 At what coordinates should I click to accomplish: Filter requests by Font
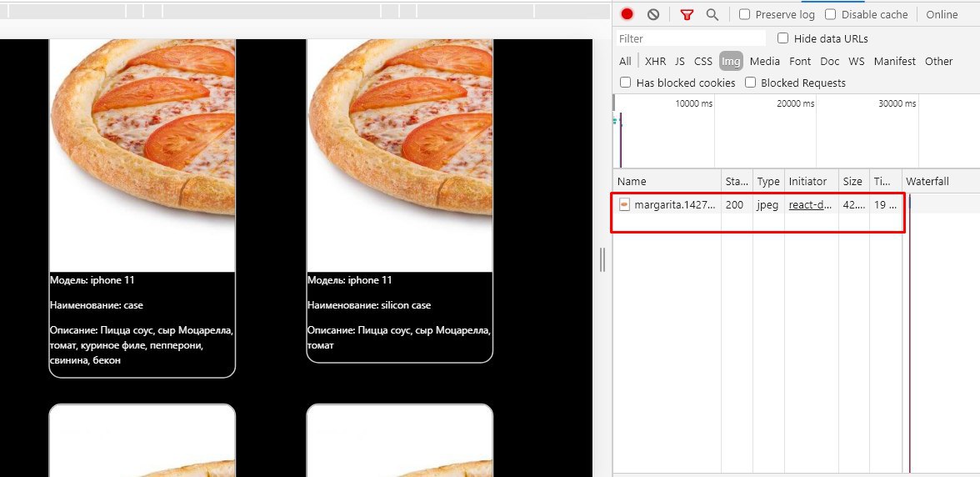tap(800, 61)
